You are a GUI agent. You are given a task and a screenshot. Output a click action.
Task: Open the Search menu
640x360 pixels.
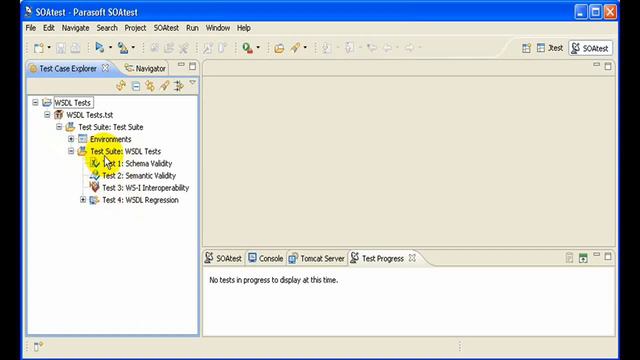click(107, 28)
